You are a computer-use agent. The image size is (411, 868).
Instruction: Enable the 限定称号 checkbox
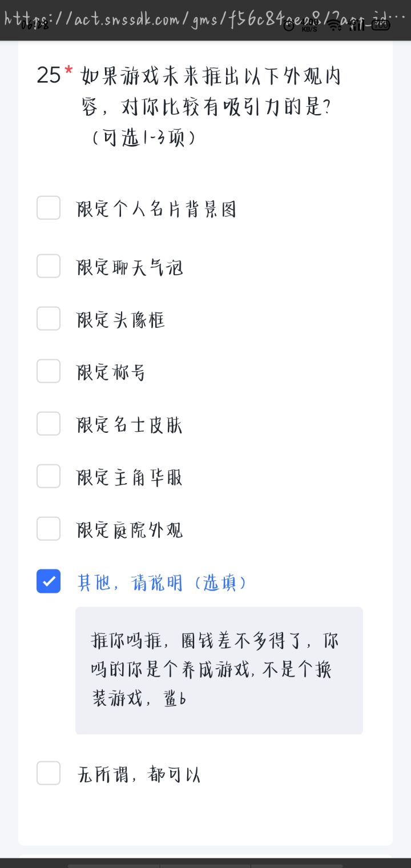(49, 371)
